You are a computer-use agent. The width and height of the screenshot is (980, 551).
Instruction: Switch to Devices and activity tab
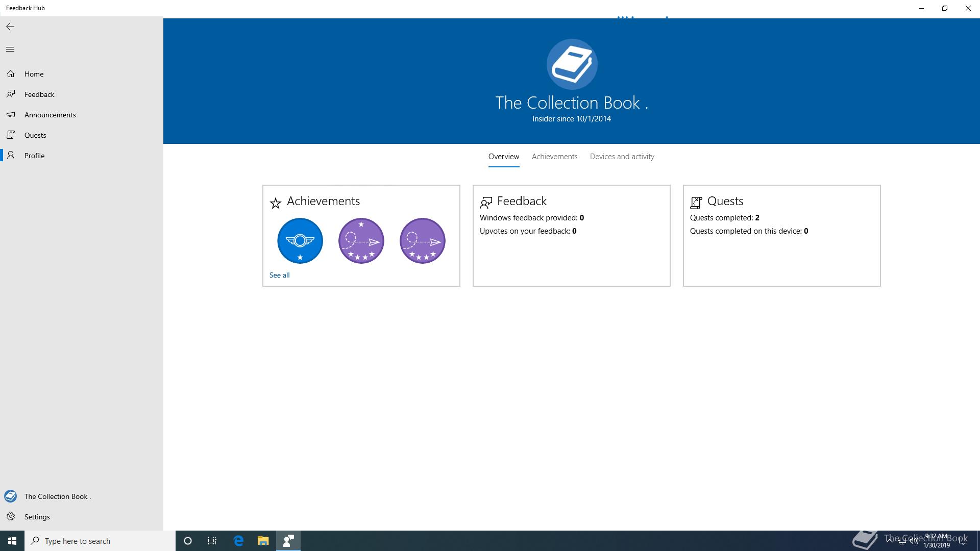pos(622,157)
